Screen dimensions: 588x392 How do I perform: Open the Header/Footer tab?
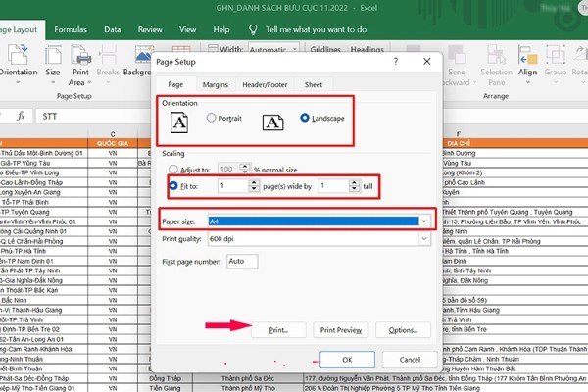click(265, 85)
